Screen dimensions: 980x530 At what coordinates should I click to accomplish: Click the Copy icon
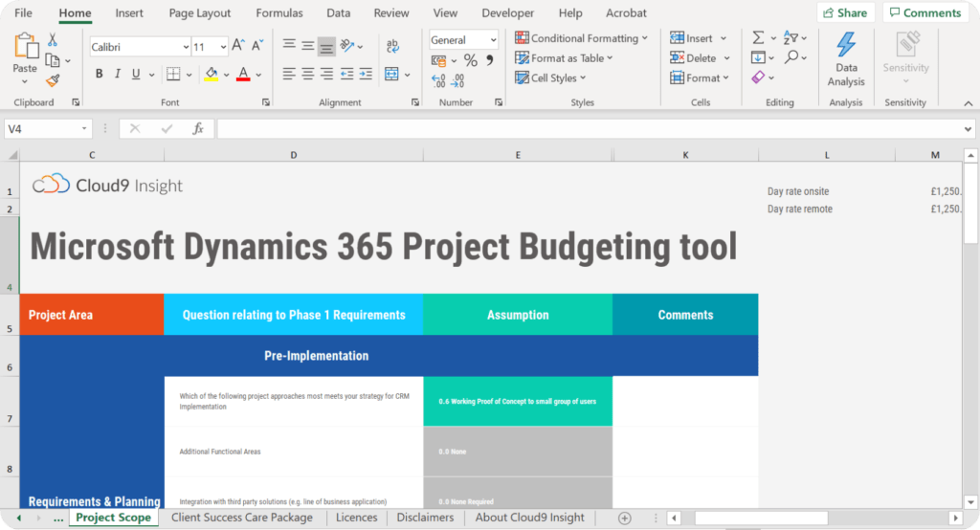click(x=53, y=60)
